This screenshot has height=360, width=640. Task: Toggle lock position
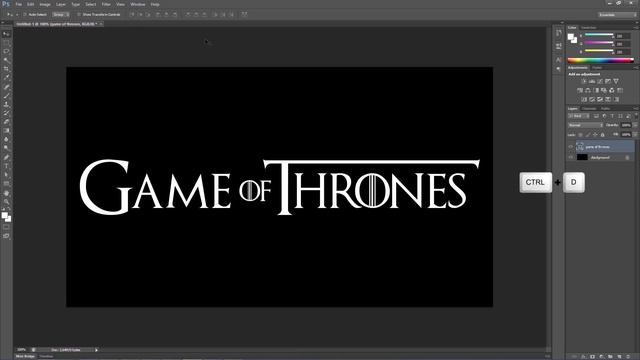pos(595,135)
